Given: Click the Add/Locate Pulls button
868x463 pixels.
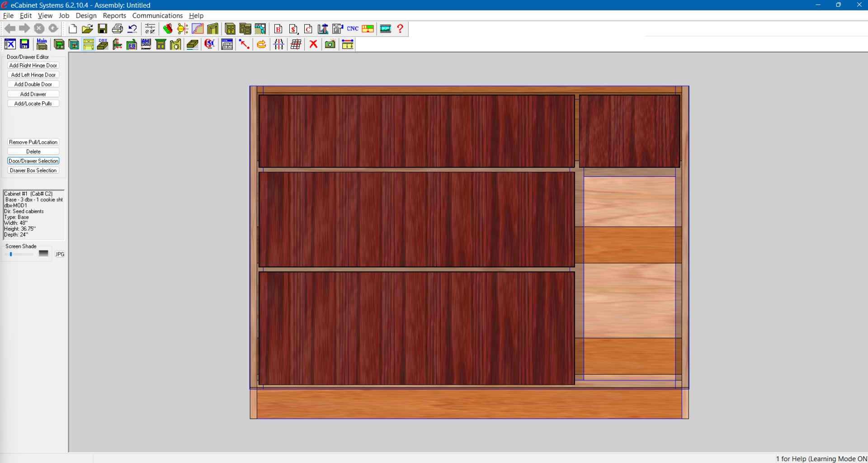Looking at the screenshot, I should click(x=33, y=104).
